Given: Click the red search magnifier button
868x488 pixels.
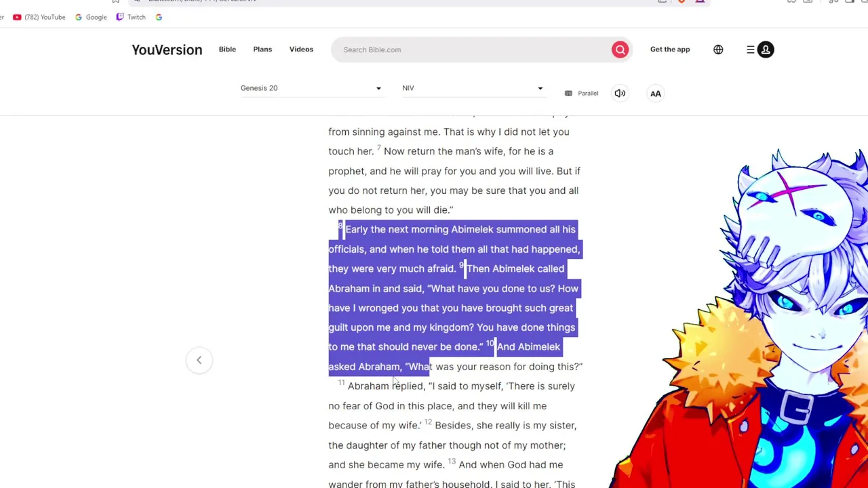Looking at the screenshot, I should (620, 49).
